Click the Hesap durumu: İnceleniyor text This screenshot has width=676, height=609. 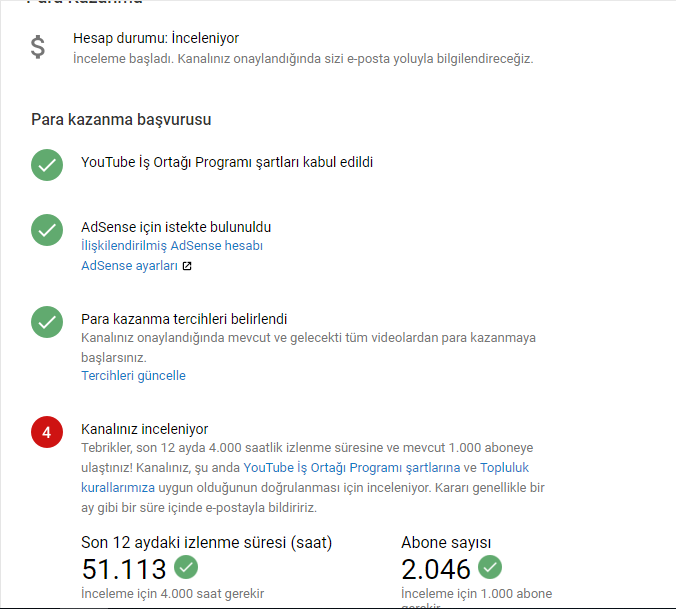pyautogui.click(x=156, y=38)
